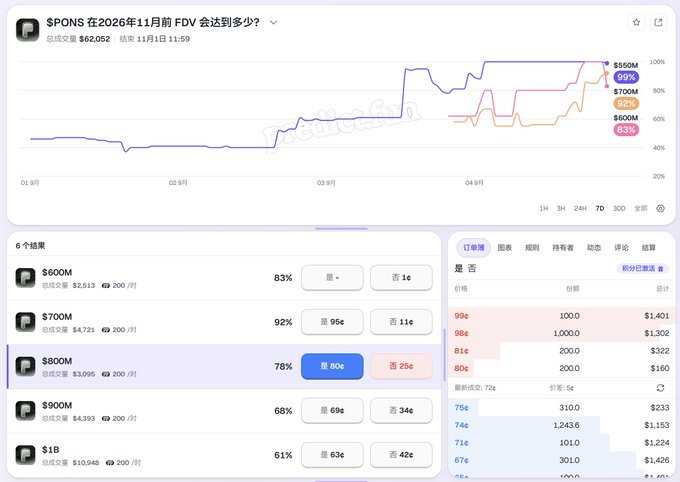
Task: Click the 6 个结果 heading
Action: tap(30, 246)
